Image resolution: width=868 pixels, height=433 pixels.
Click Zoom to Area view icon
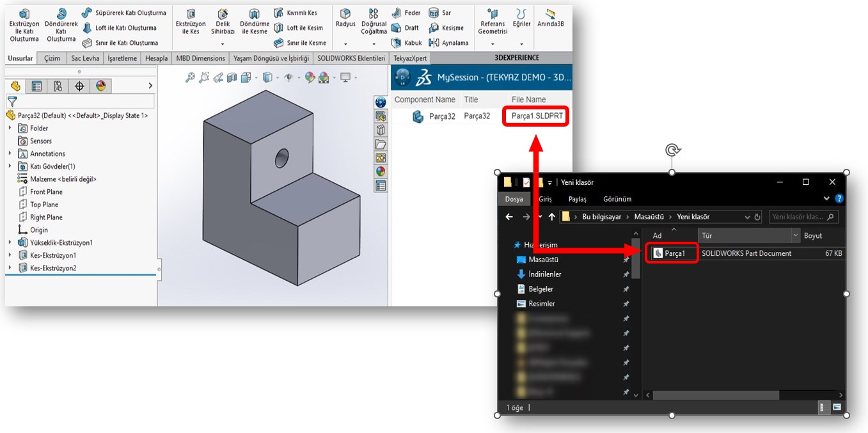point(204,77)
